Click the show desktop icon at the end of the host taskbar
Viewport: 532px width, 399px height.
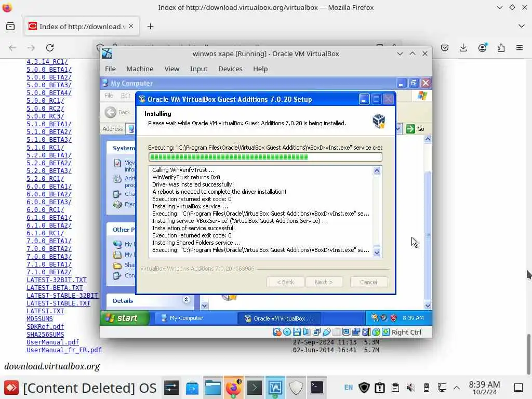518,388
